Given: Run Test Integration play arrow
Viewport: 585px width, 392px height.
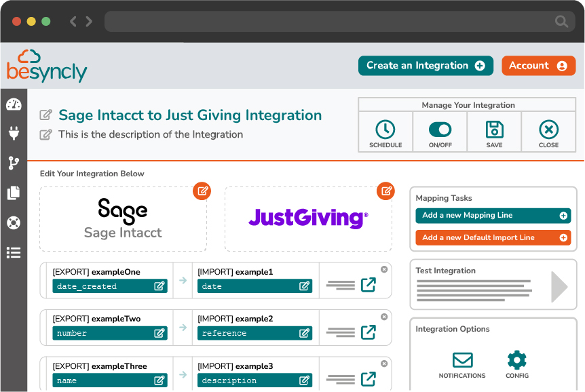Looking at the screenshot, I should coord(559,287).
